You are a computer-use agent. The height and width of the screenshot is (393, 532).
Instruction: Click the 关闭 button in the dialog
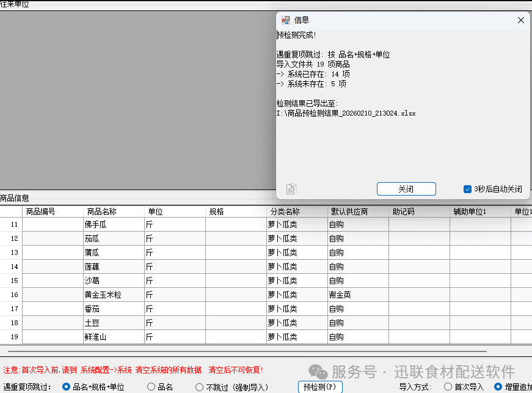[406, 189]
